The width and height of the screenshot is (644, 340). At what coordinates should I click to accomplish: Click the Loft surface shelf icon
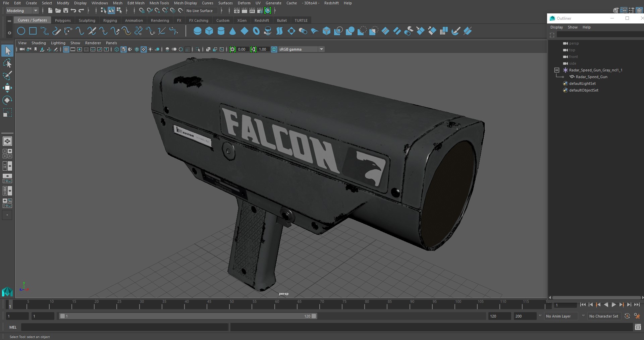click(279, 31)
